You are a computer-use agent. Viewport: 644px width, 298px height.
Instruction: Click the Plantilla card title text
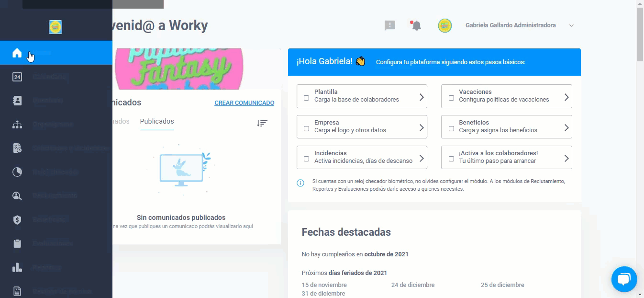click(326, 92)
